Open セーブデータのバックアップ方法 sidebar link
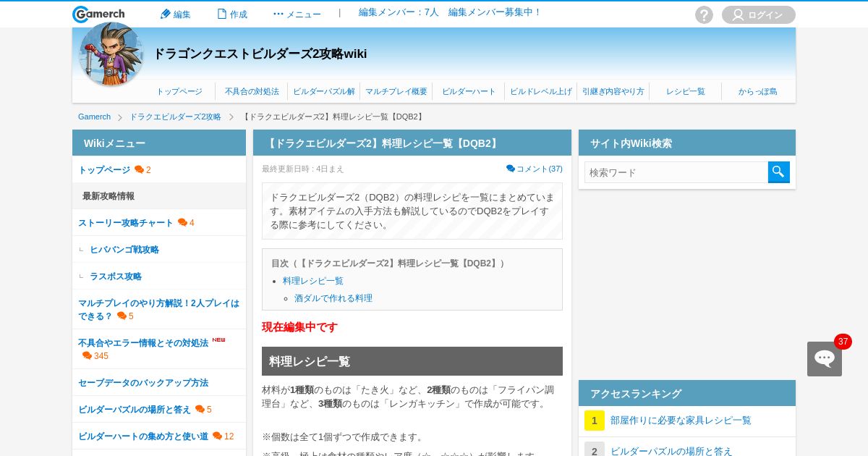This screenshot has height=456, width=868. 143,383
